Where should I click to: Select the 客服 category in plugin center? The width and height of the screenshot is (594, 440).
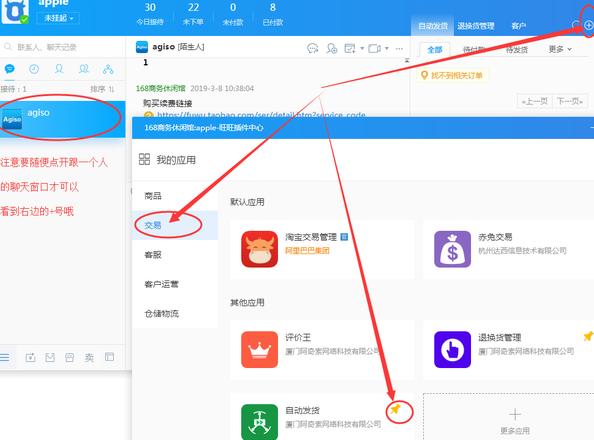tap(153, 255)
